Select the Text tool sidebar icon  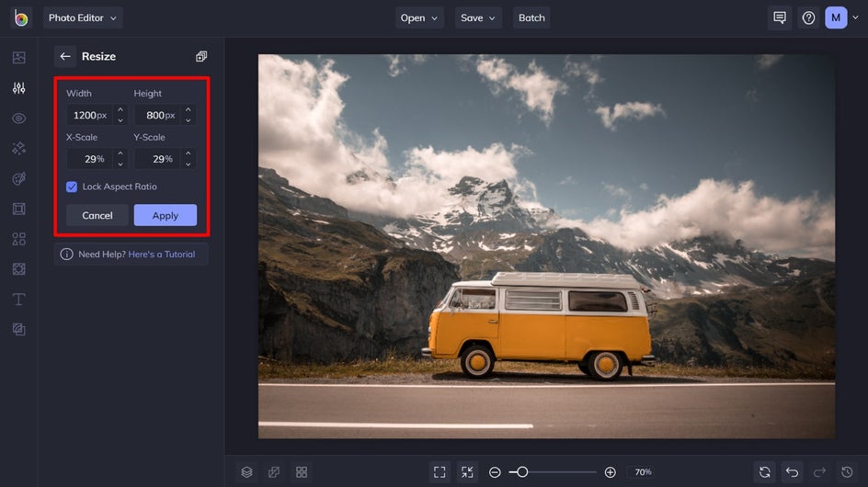(x=18, y=300)
